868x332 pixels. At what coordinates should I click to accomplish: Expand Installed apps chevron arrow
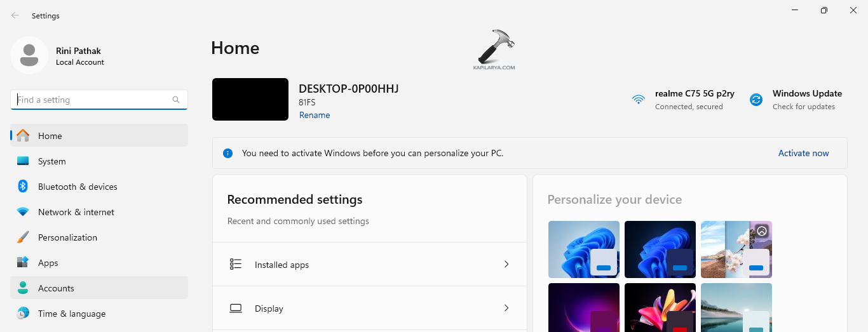[x=506, y=265]
